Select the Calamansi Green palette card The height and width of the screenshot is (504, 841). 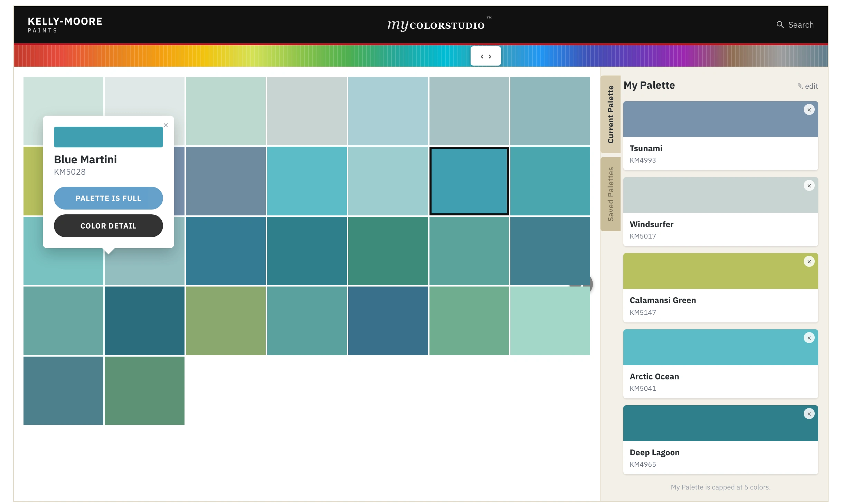coord(720,288)
